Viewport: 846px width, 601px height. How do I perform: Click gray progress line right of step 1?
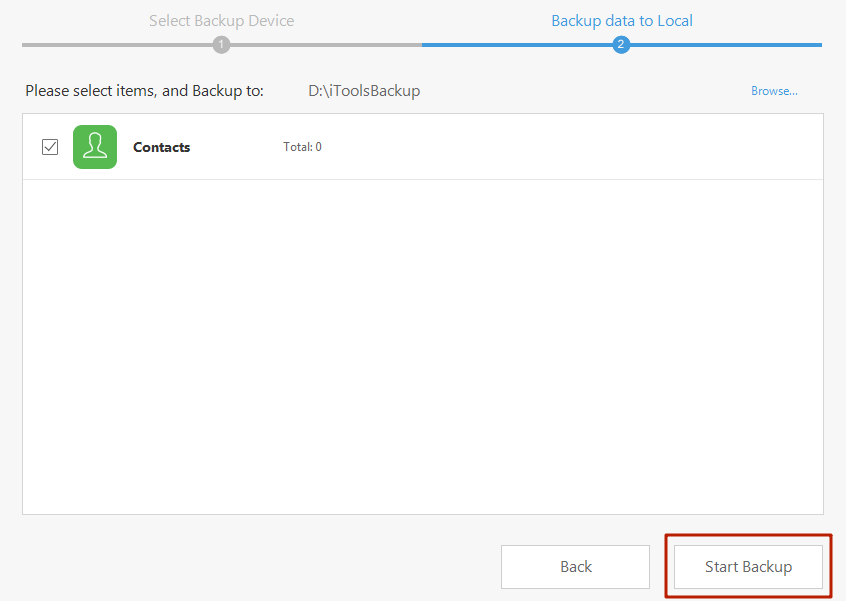pyautogui.click(x=320, y=45)
